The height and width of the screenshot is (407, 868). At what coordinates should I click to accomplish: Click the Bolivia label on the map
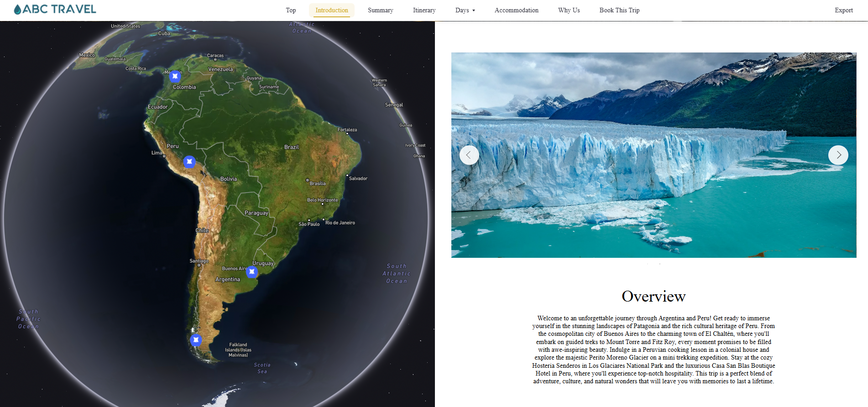click(x=229, y=179)
